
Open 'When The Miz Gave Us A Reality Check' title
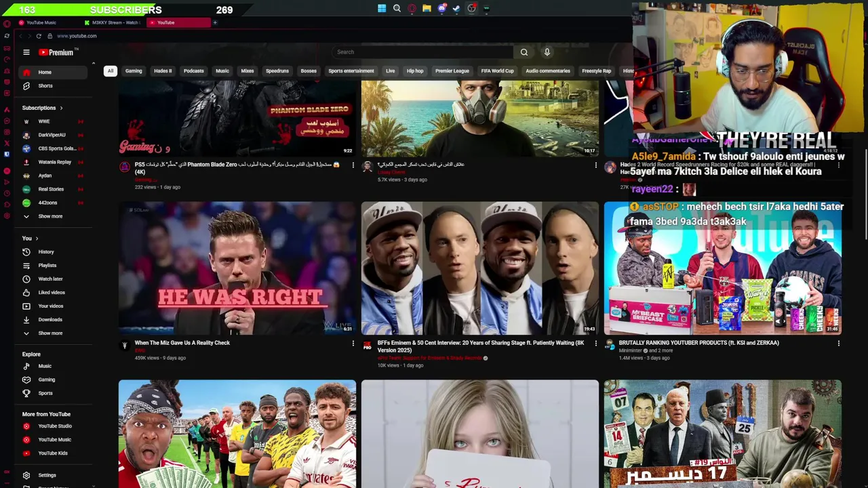182,343
